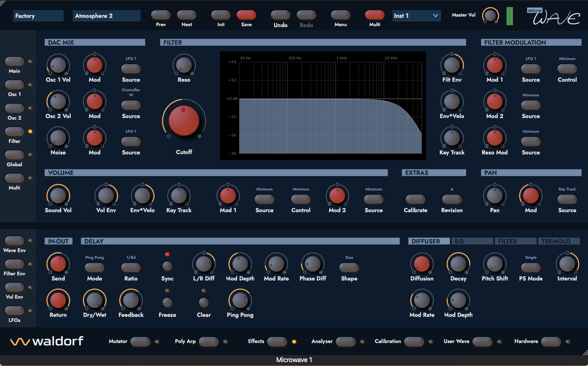Open the Osc 1 Vol Mod Source selector
This screenshot has width=588, height=366.
coord(131,69)
